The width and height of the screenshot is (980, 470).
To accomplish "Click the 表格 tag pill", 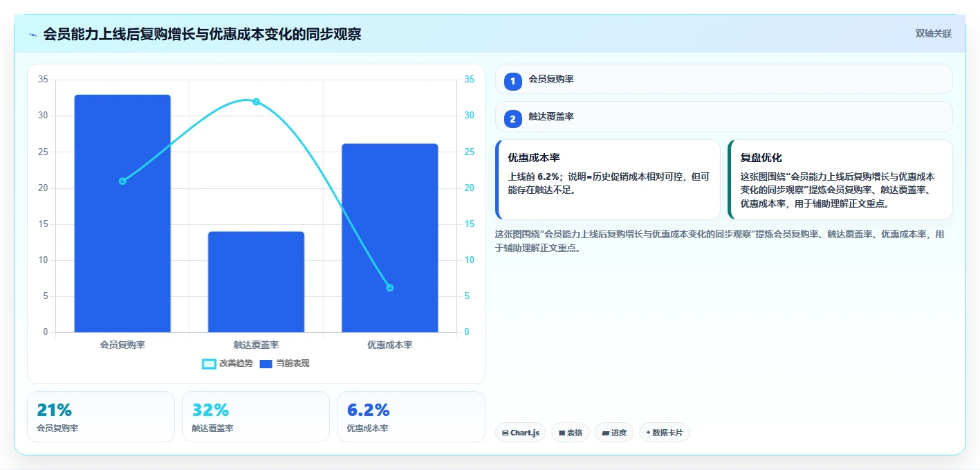I will point(571,433).
